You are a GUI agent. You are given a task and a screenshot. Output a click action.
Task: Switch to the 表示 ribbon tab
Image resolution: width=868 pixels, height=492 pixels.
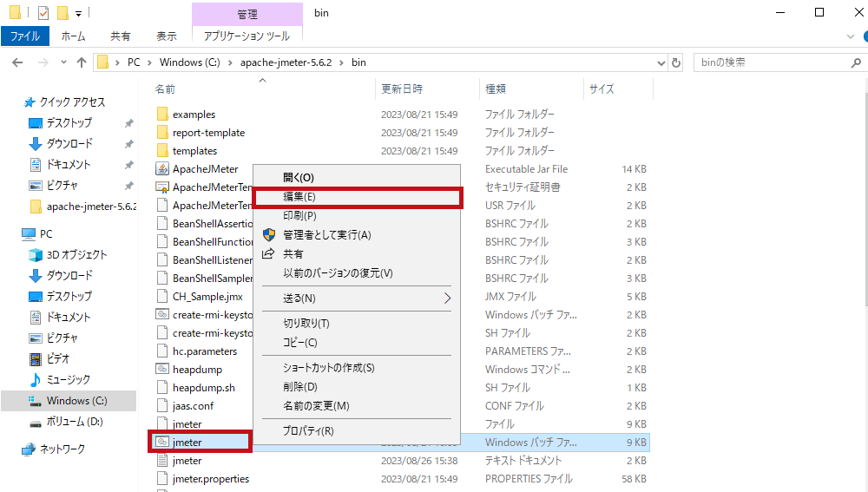167,36
